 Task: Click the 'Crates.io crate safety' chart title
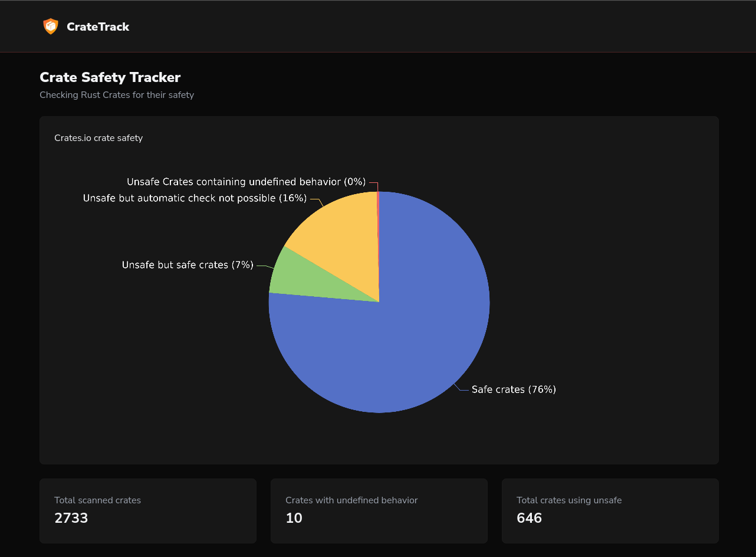click(98, 138)
